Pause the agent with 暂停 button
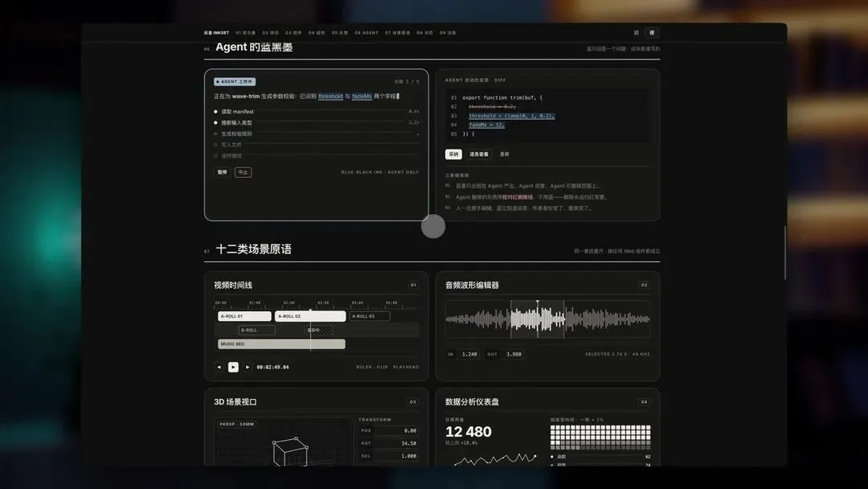The image size is (868, 489). (x=223, y=172)
